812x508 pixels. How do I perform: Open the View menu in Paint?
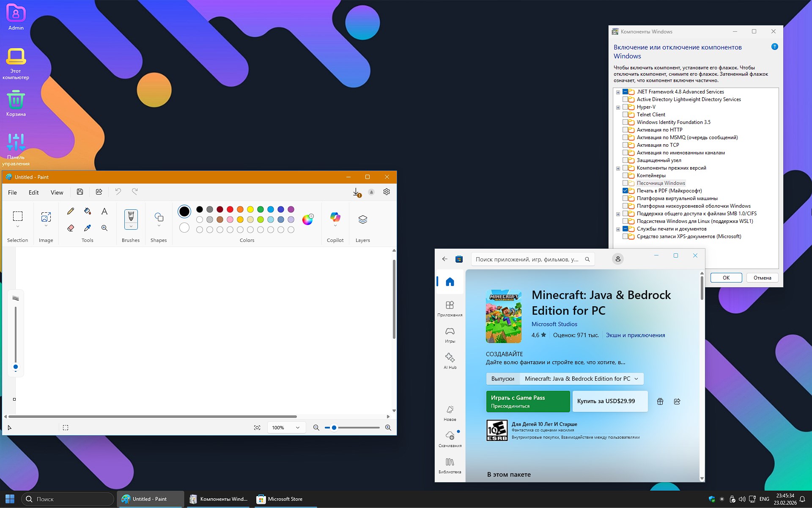click(57, 192)
